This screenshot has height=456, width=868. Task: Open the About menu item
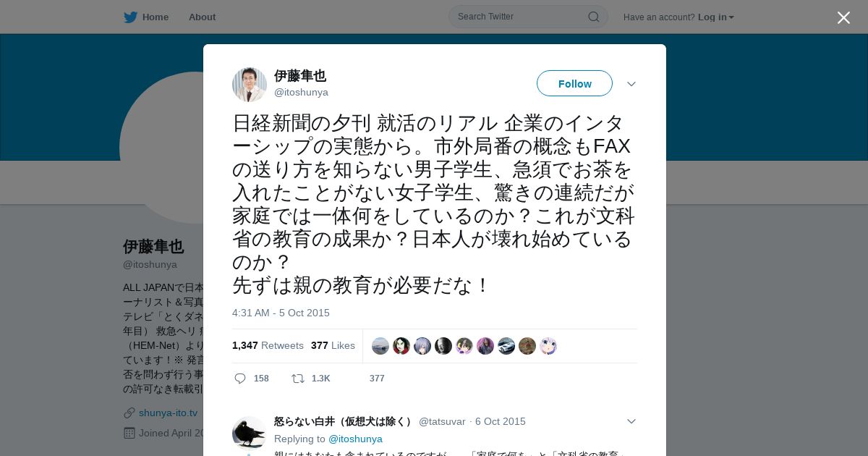click(x=202, y=17)
